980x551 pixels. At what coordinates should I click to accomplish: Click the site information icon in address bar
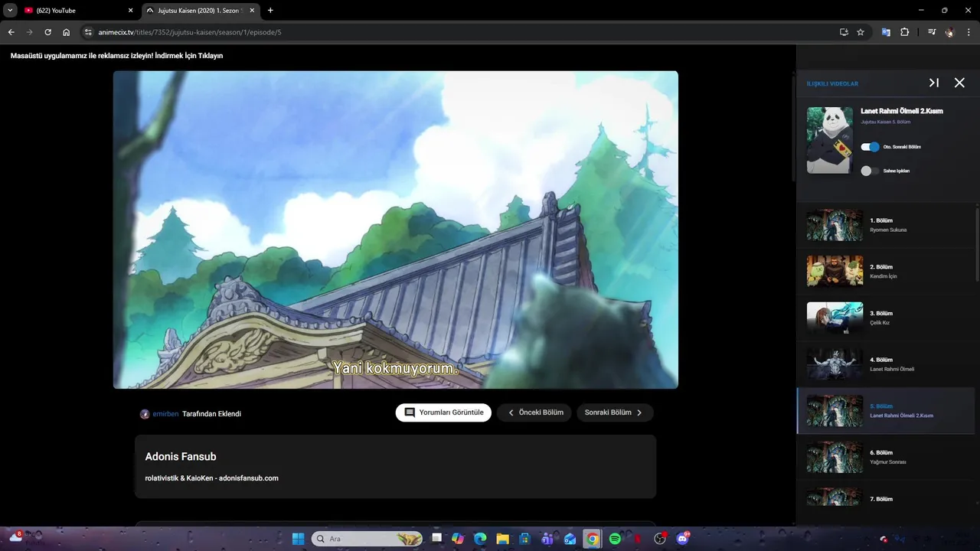(x=88, y=32)
